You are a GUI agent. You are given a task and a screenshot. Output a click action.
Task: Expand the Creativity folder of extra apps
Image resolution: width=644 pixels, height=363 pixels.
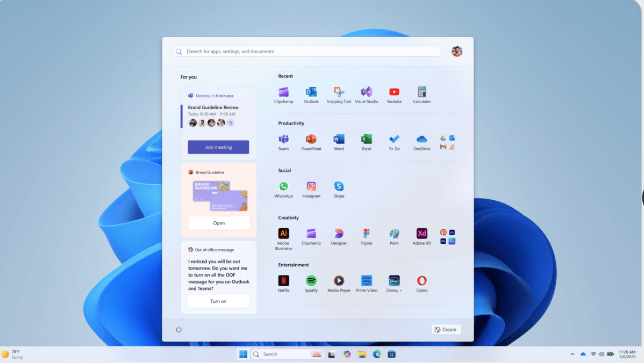[x=447, y=237]
